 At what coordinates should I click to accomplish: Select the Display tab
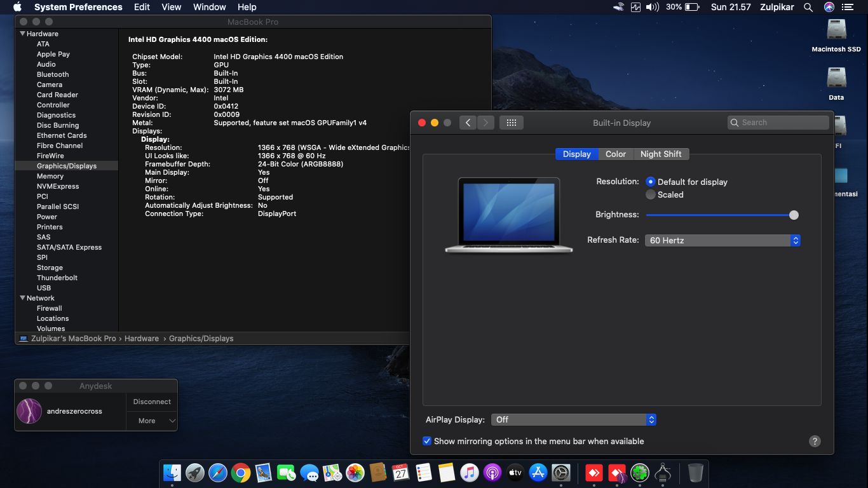point(577,154)
